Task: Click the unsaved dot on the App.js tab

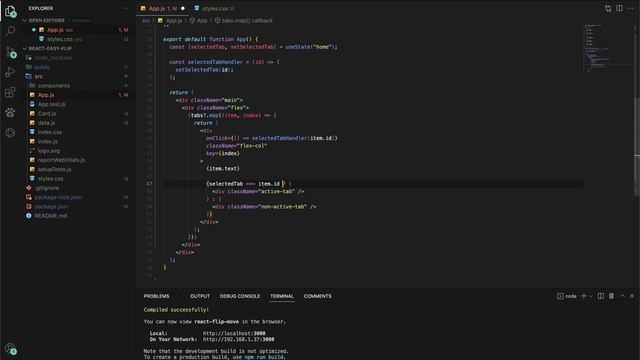Action: 183,8
